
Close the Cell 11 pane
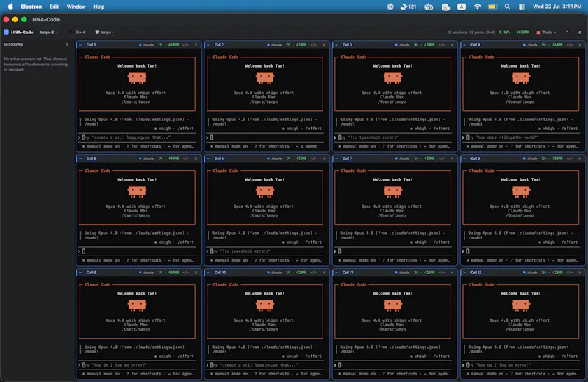click(452, 273)
